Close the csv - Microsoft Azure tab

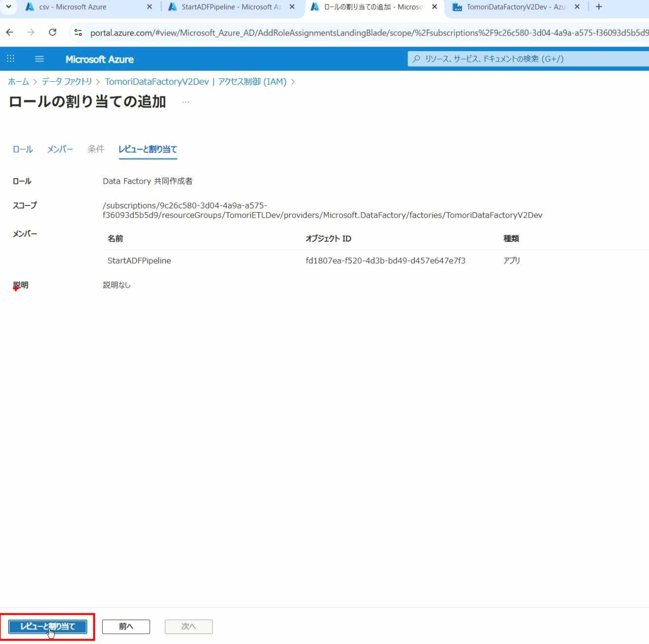click(149, 7)
